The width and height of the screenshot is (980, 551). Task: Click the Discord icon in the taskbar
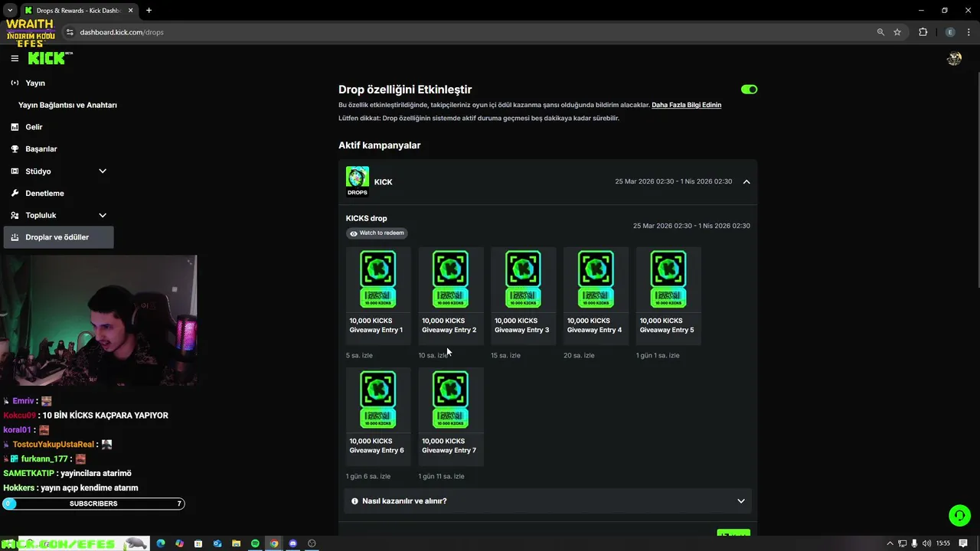click(x=292, y=543)
